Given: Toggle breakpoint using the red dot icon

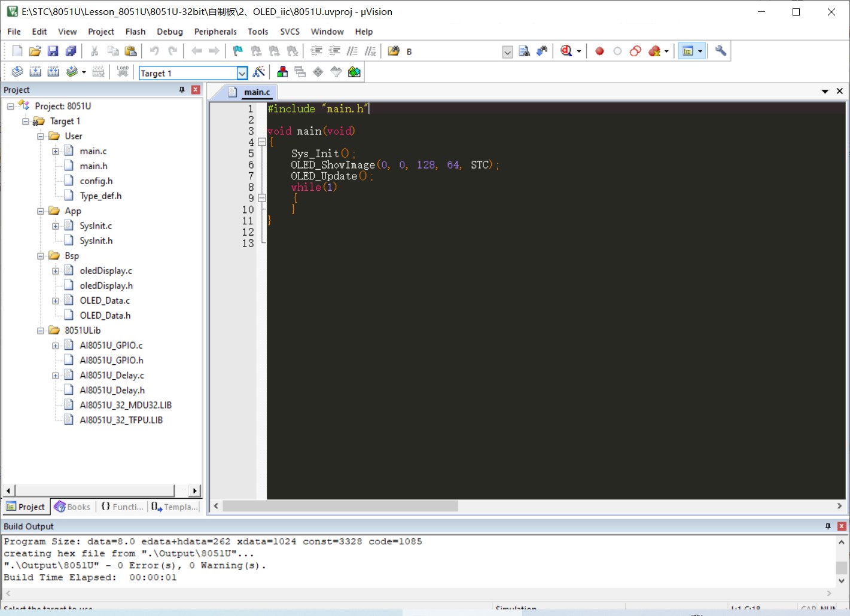Looking at the screenshot, I should point(599,51).
